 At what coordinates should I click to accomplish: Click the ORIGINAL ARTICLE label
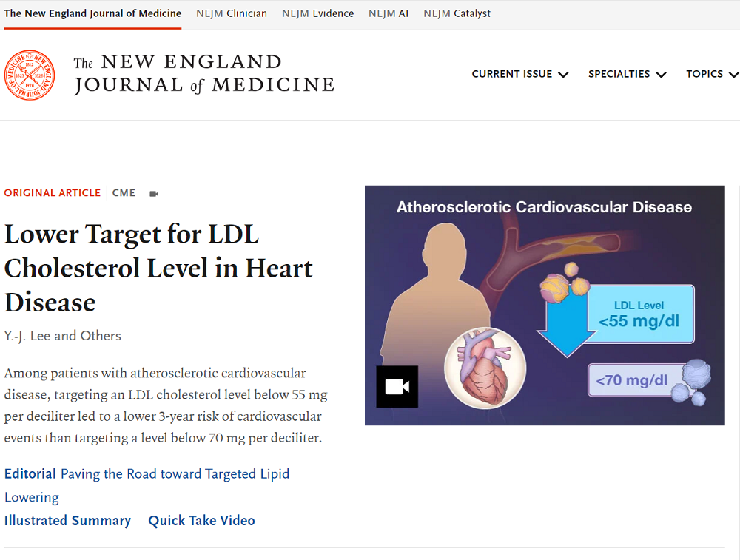point(53,193)
